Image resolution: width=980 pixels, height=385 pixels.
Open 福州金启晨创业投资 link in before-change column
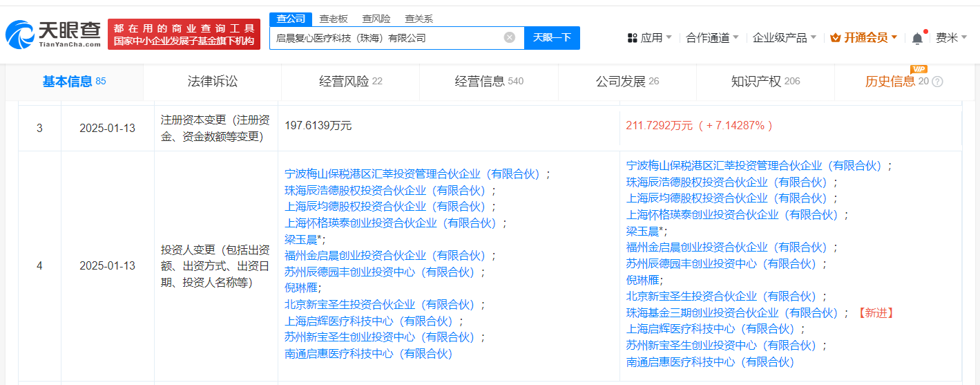[387, 256]
